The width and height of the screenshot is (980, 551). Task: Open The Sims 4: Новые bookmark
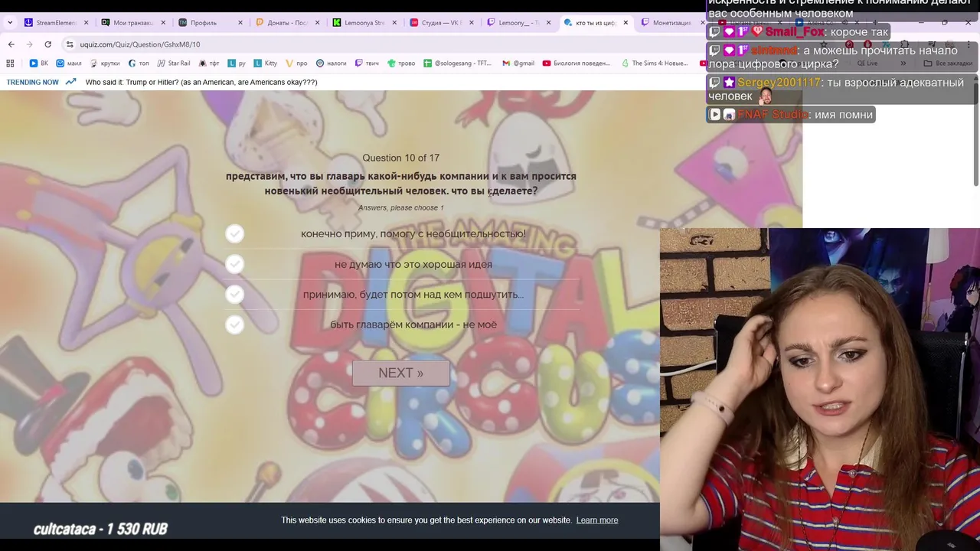pos(655,64)
